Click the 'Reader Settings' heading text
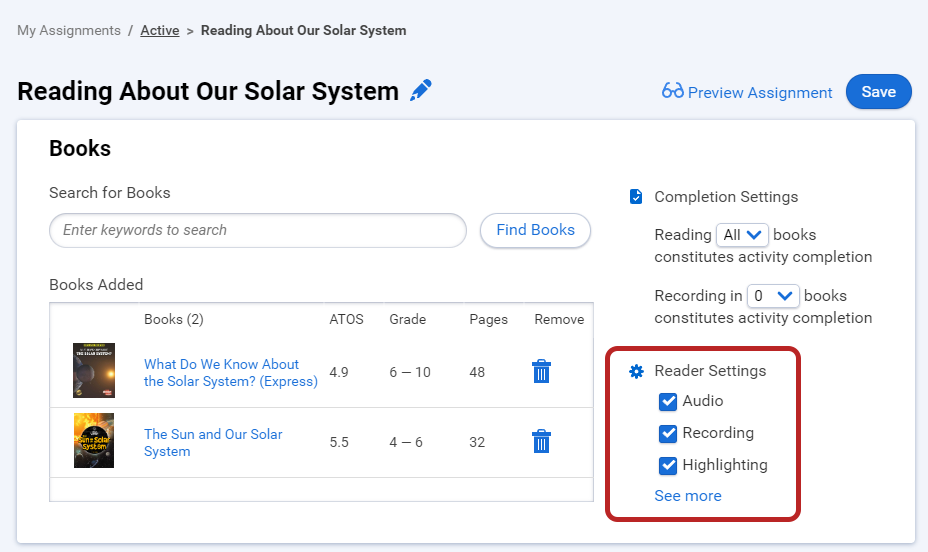This screenshot has height=552, width=928. point(710,371)
